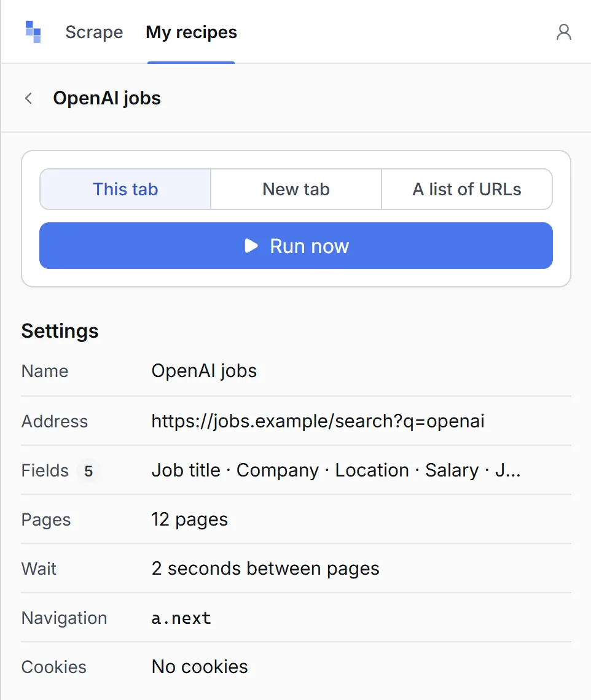Open the No cookies setting
Image resolution: width=591 pixels, height=700 pixels.
click(200, 666)
